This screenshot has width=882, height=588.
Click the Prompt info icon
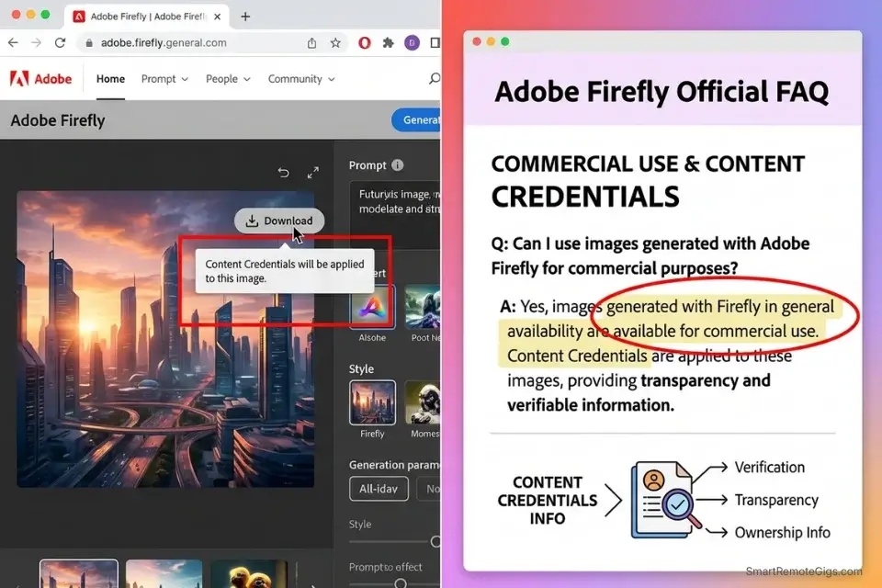397,164
